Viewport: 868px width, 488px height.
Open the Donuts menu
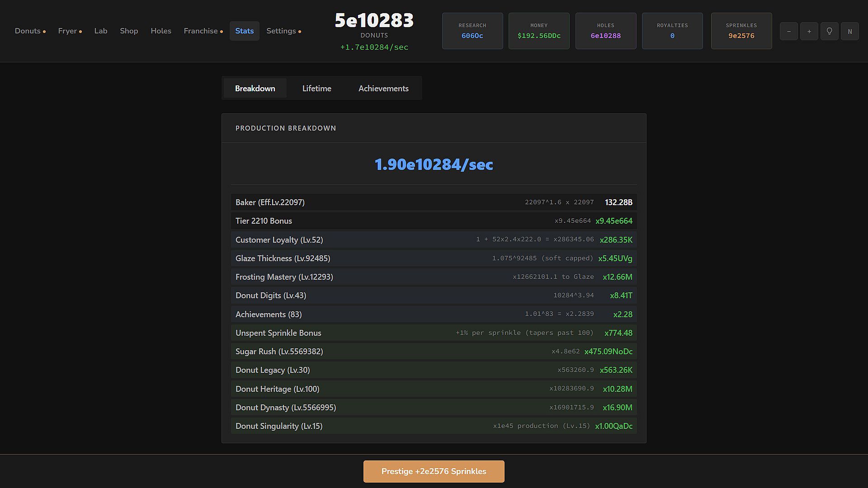click(x=30, y=31)
